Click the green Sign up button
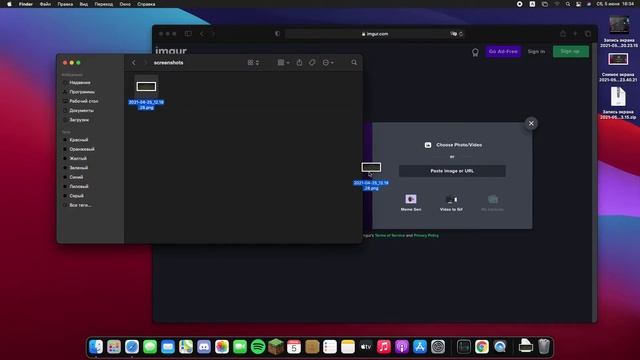 point(571,51)
